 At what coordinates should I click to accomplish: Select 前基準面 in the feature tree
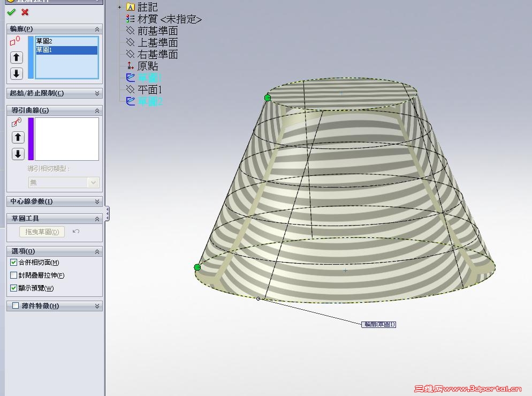pyautogui.click(x=158, y=31)
